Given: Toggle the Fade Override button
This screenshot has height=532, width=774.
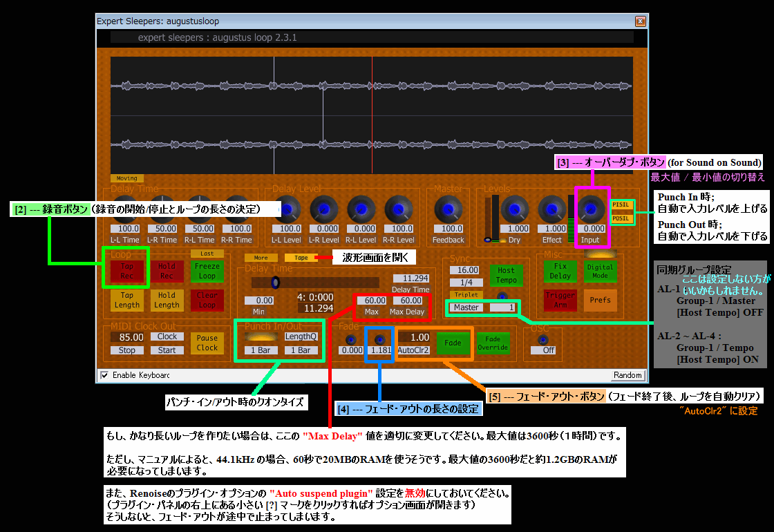Looking at the screenshot, I should tap(493, 343).
